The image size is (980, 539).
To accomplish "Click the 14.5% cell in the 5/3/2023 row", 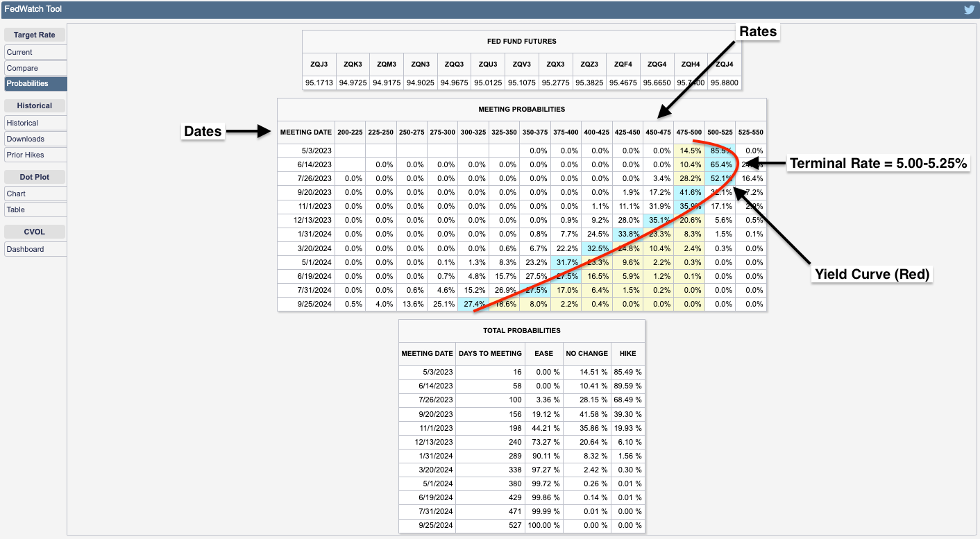I will tap(690, 151).
